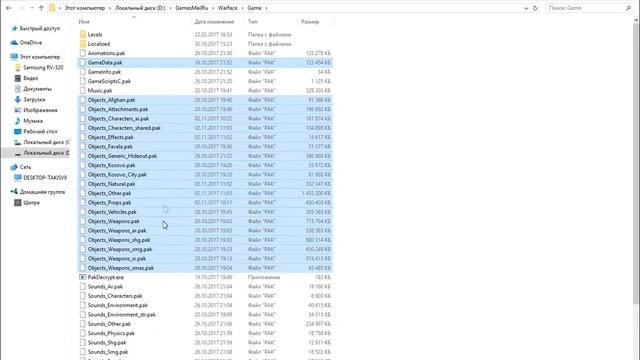Go up one folder level
The height and width of the screenshot is (360, 640).
(41, 8)
